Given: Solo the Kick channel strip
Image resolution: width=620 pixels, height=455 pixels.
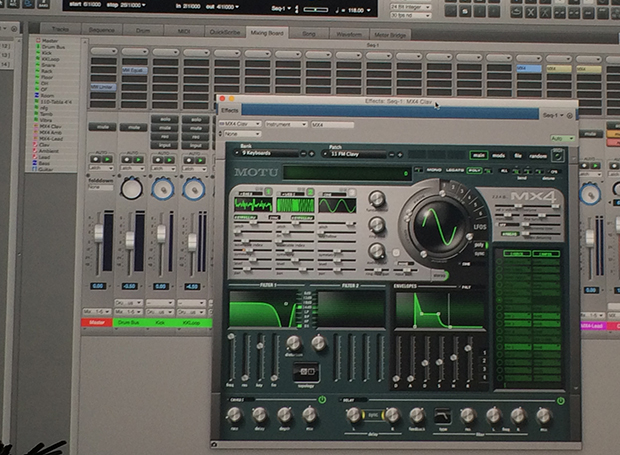Looking at the screenshot, I should (x=164, y=119).
